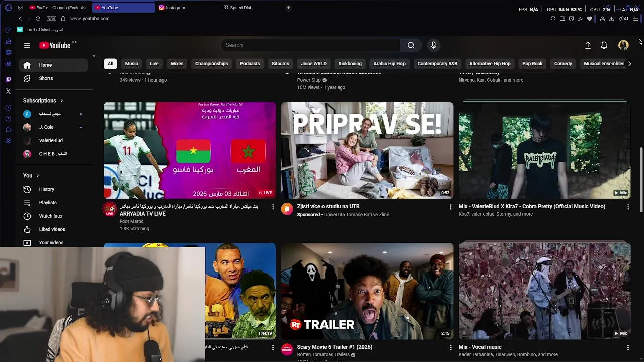The height and width of the screenshot is (362, 644).
Task: Open the Opera sidebar extensions cube
Action: [8, 130]
